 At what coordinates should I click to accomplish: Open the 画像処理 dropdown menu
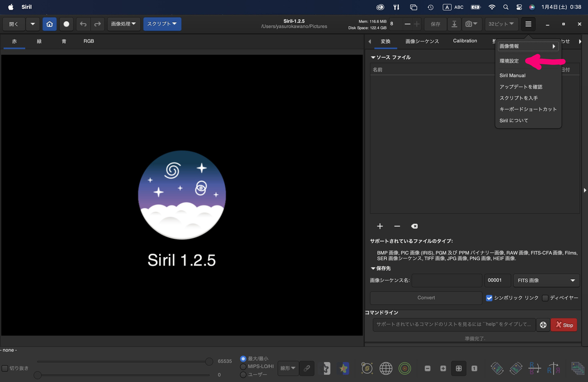pyautogui.click(x=123, y=24)
